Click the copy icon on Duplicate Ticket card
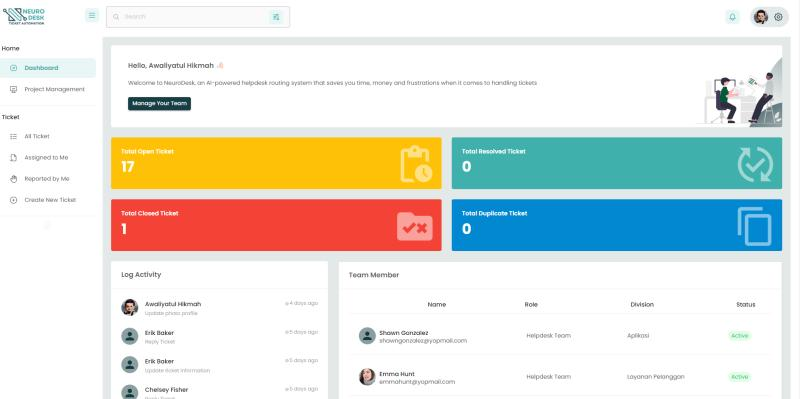The width and height of the screenshot is (800, 399). click(755, 226)
